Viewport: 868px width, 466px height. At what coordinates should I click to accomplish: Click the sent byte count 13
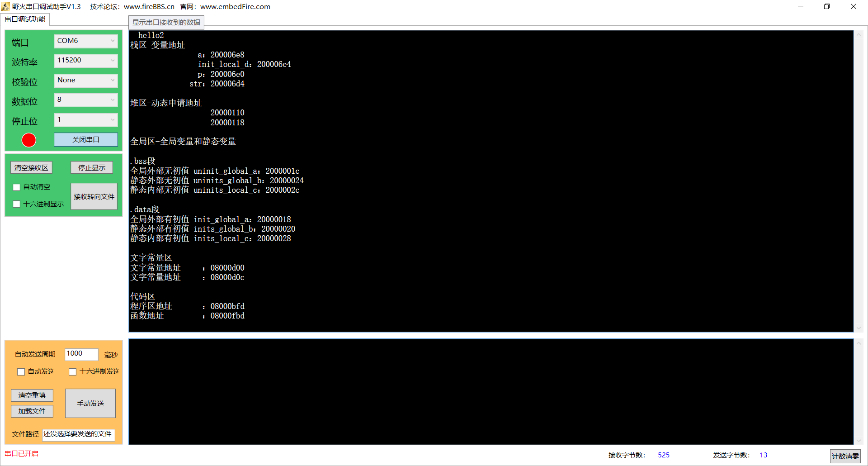[x=764, y=455]
